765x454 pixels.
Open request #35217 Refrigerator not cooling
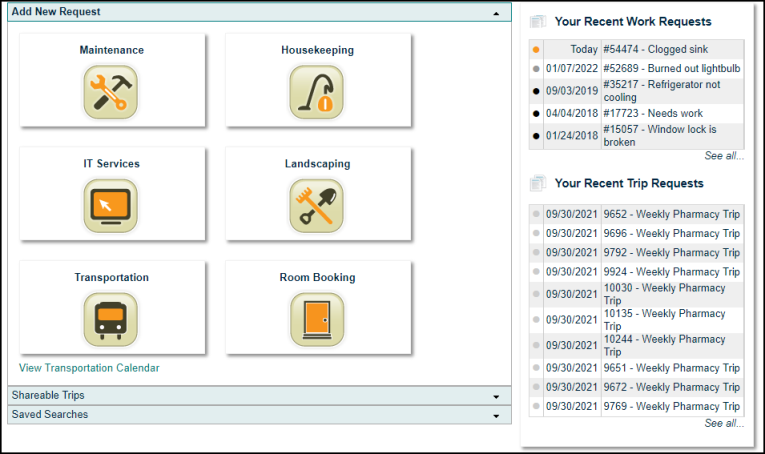pyautogui.click(x=662, y=91)
